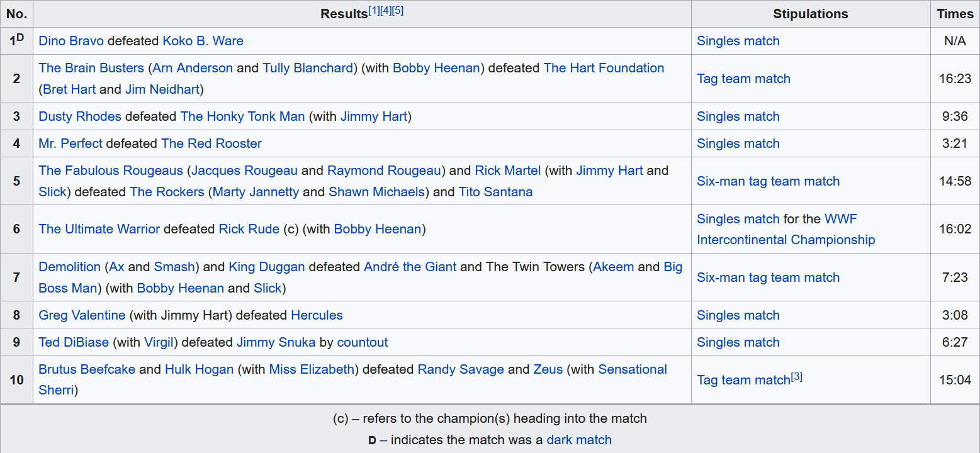Viewport: 980px width, 453px height.
Task: Open the King Duggan link
Action: click(x=266, y=267)
